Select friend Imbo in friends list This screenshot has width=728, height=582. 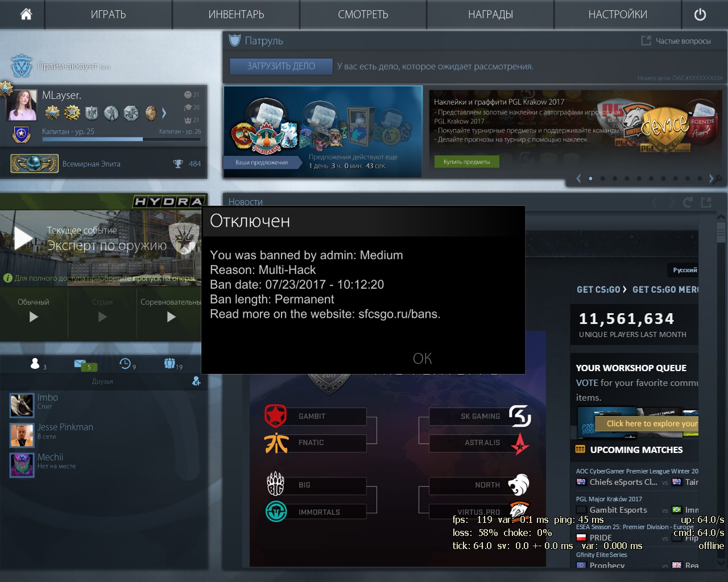[x=102, y=405]
